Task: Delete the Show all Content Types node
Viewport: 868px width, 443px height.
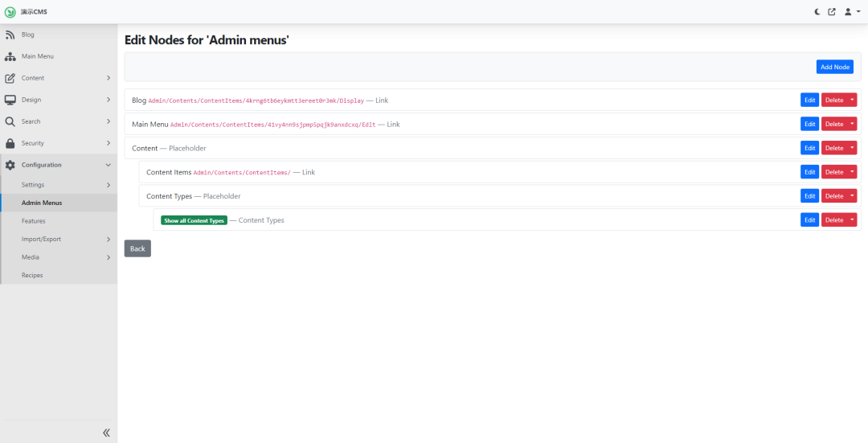Action: pos(834,219)
